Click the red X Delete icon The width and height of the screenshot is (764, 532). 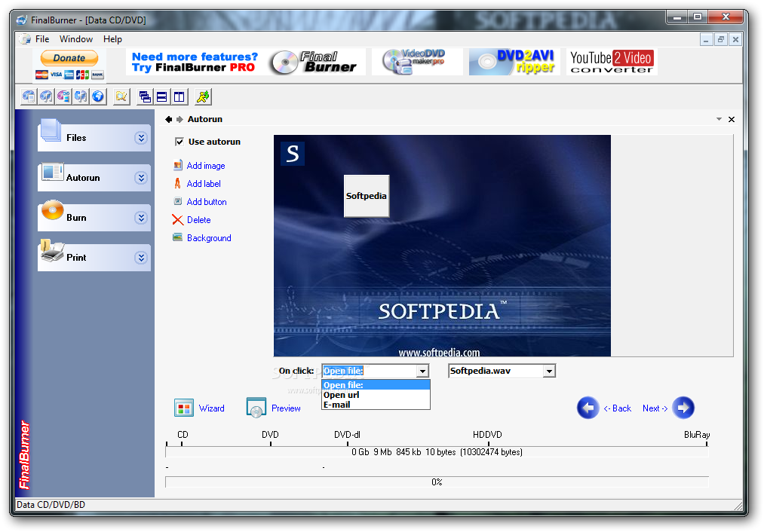click(x=178, y=220)
